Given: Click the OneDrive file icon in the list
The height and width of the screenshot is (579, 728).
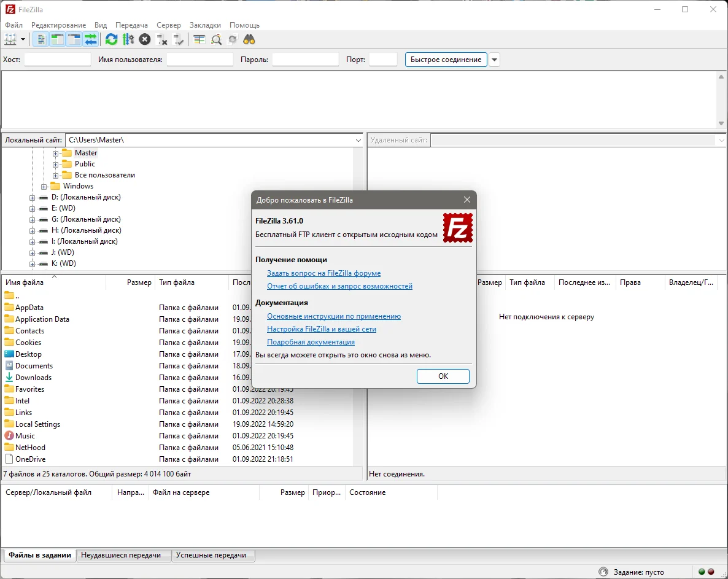Looking at the screenshot, I should click(x=9, y=459).
